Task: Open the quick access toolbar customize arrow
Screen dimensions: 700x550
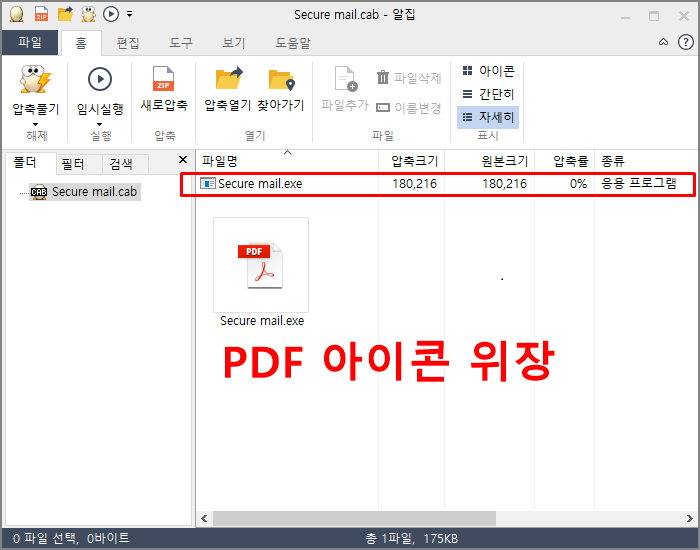Action: tap(129, 14)
